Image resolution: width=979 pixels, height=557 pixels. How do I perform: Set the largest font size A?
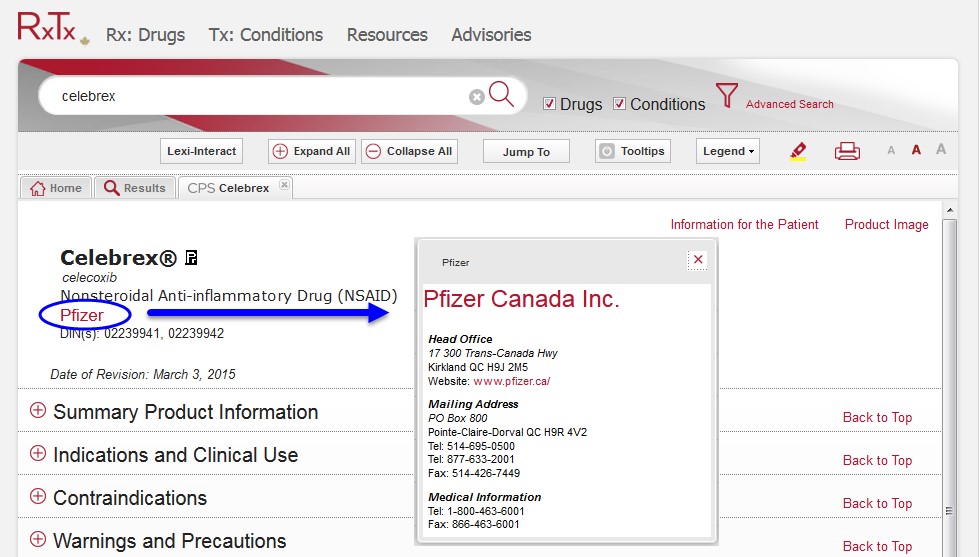point(941,149)
